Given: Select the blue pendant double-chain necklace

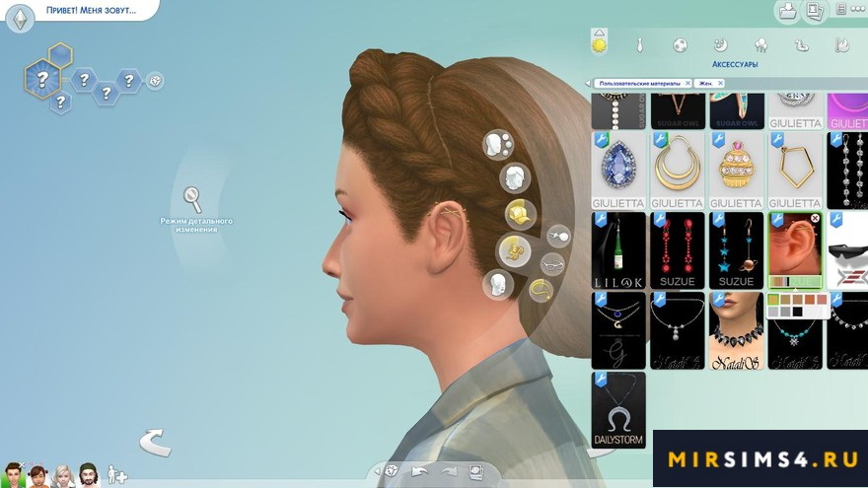Looking at the screenshot, I should coord(618,330).
